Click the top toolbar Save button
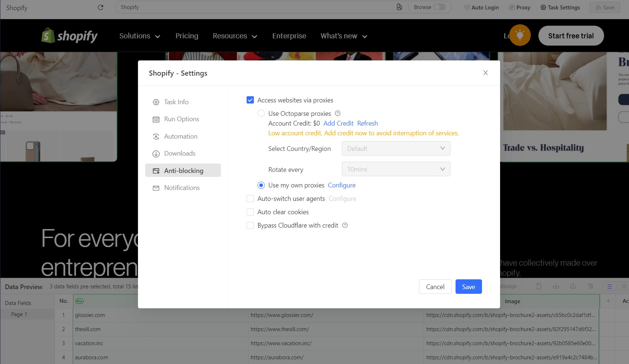 pos(605,7)
